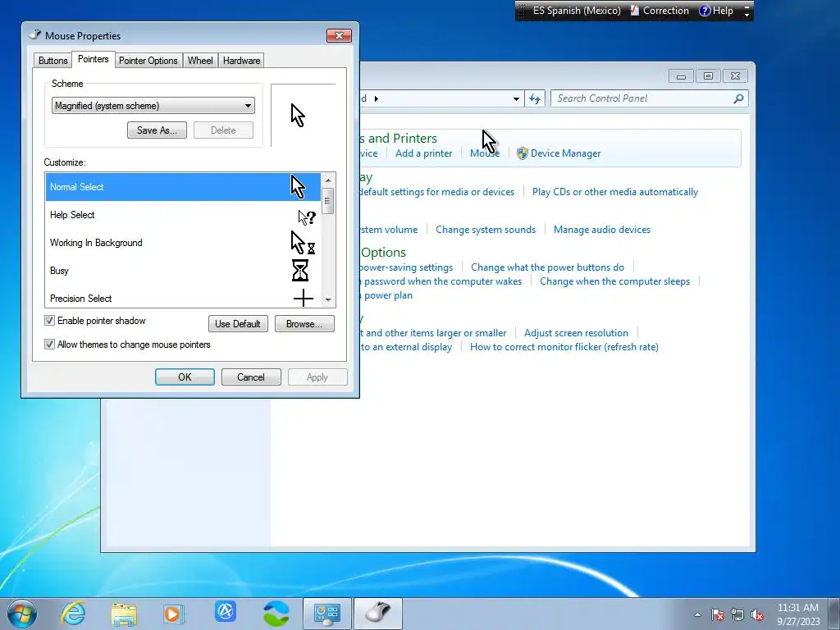The width and height of the screenshot is (840, 630).
Task: Switch to Mouse Properties taskbar button
Action: 378,614
